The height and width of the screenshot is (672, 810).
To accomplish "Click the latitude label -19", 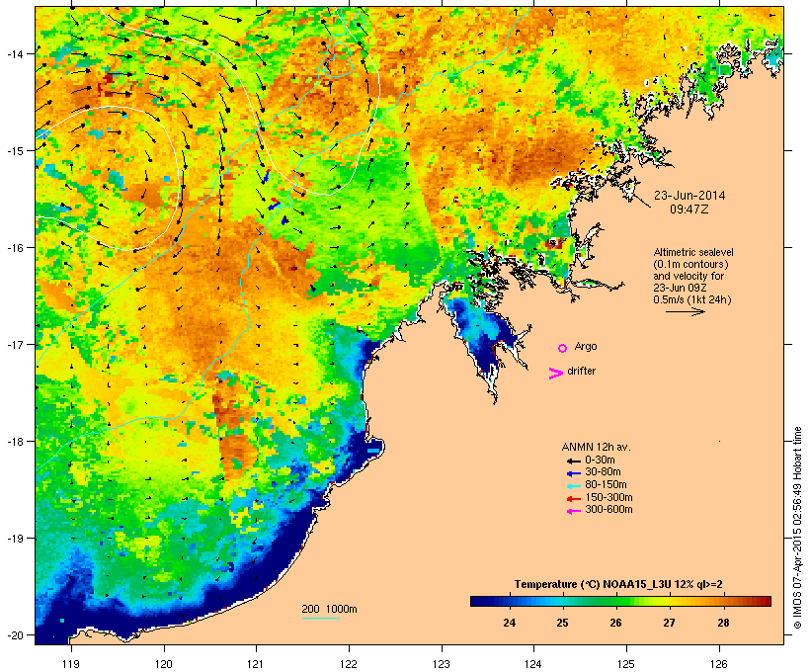I will pyautogui.click(x=16, y=539).
